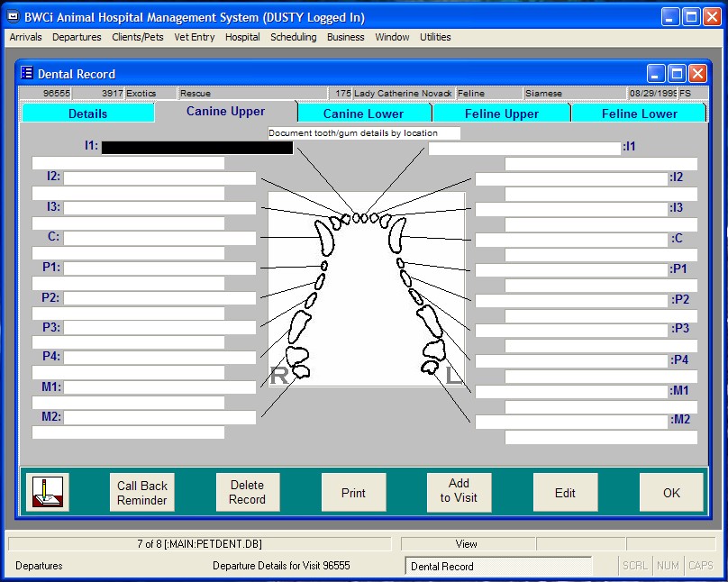Viewport: 728px width, 582px height.
Task: Open the Arrivals menu
Action: (25, 37)
